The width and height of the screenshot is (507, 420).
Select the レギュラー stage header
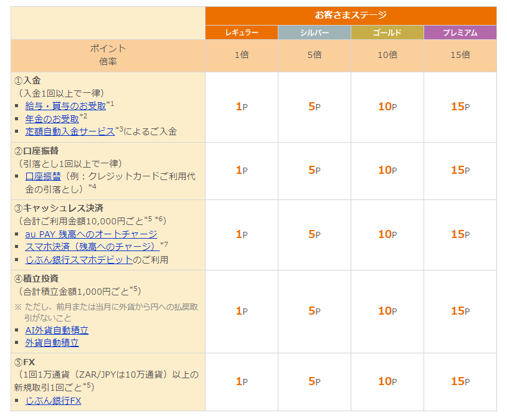coord(242,32)
